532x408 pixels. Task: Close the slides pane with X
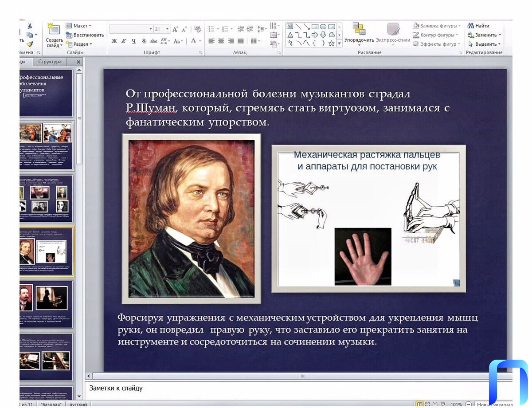click(78, 62)
